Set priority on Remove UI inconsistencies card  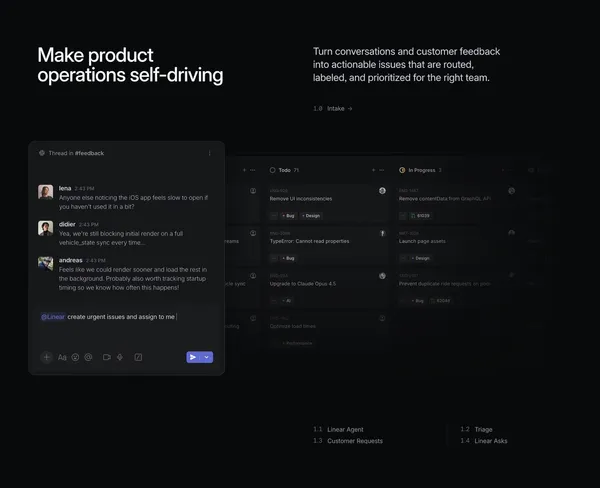274,216
